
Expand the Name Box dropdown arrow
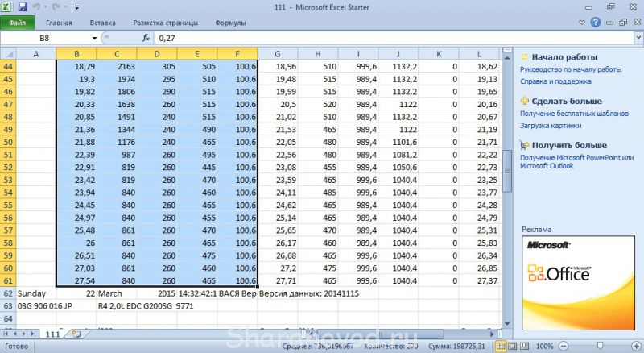coord(94,38)
